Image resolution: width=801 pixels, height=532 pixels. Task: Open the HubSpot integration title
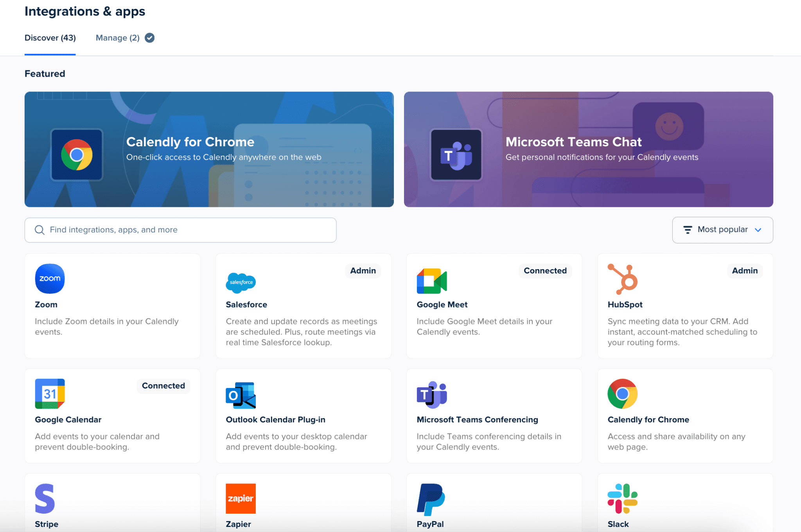point(625,304)
